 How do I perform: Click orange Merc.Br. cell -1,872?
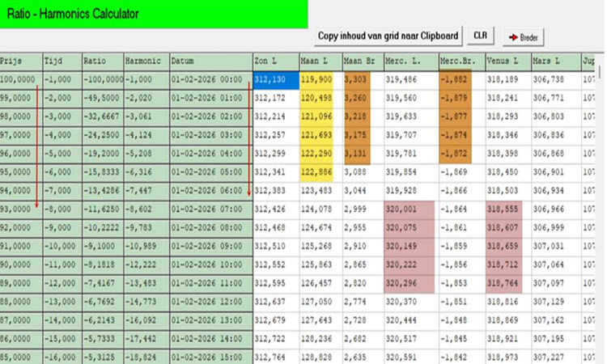click(x=462, y=154)
